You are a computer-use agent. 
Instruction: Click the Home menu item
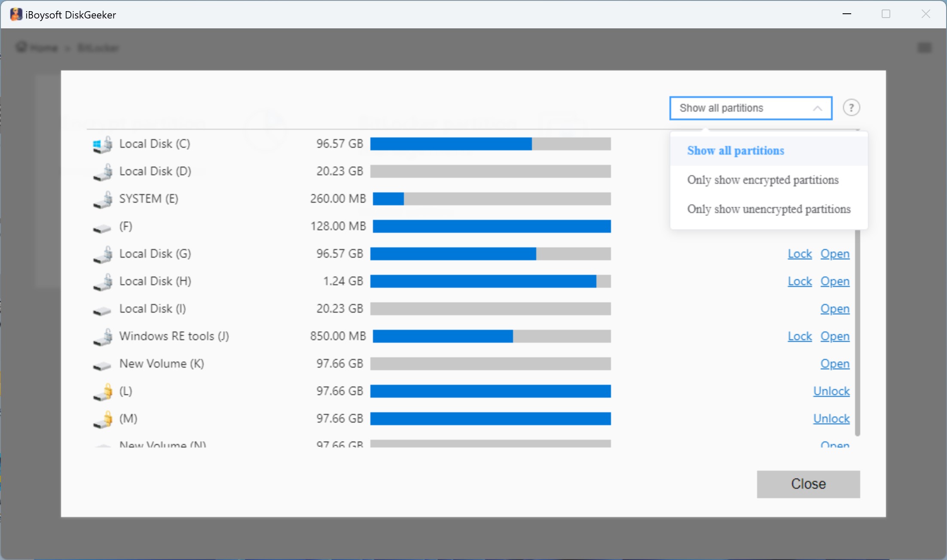44,48
